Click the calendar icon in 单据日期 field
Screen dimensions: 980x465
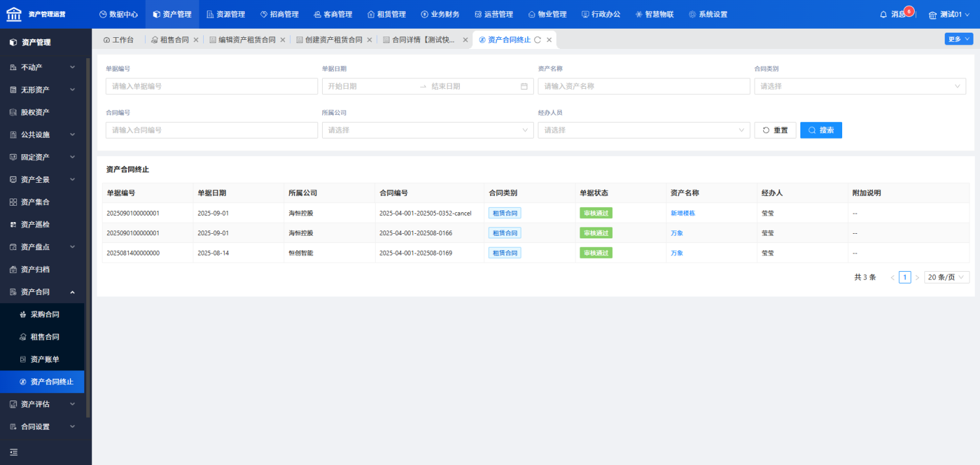(x=524, y=86)
